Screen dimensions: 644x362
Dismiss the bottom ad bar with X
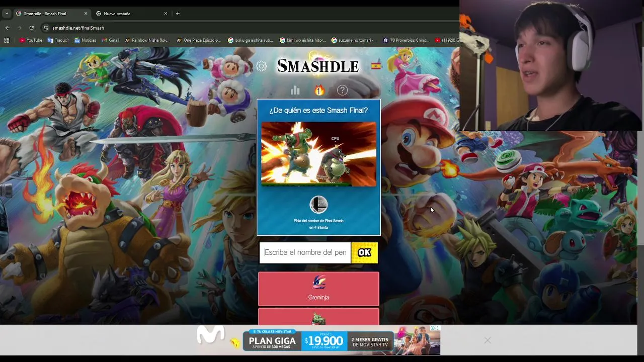488,340
